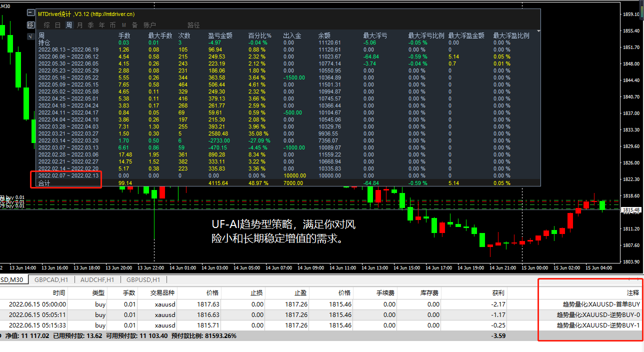Select the 日 daily statistics view
Image resolution: width=644 pixels, height=352 pixels.
click(57, 24)
